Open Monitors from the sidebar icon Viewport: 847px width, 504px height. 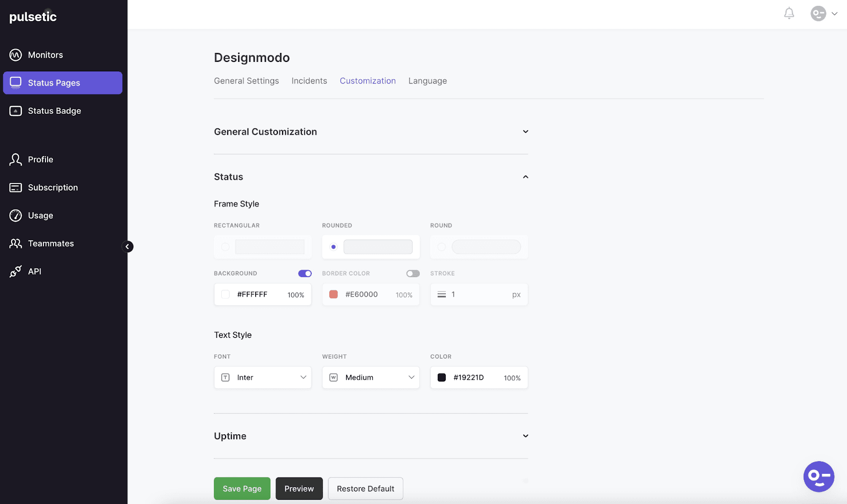click(x=16, y=55)
